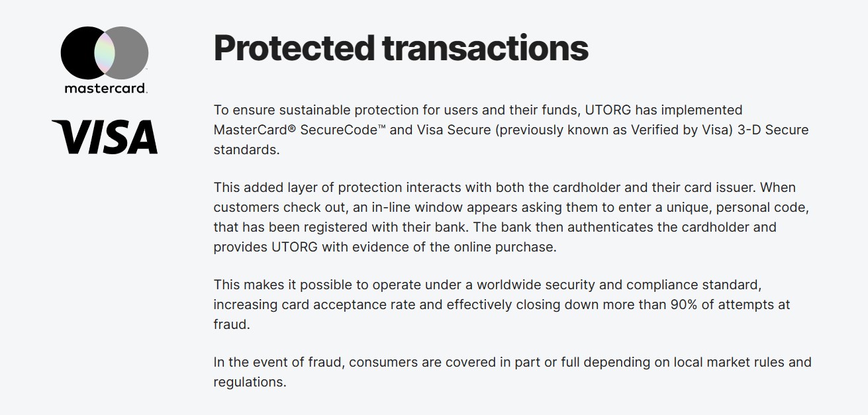The height and width of the screenshot is (415, 868).
Task: Click the paragraph starting "This makes it possible"
Action: [x=501, y=304]
